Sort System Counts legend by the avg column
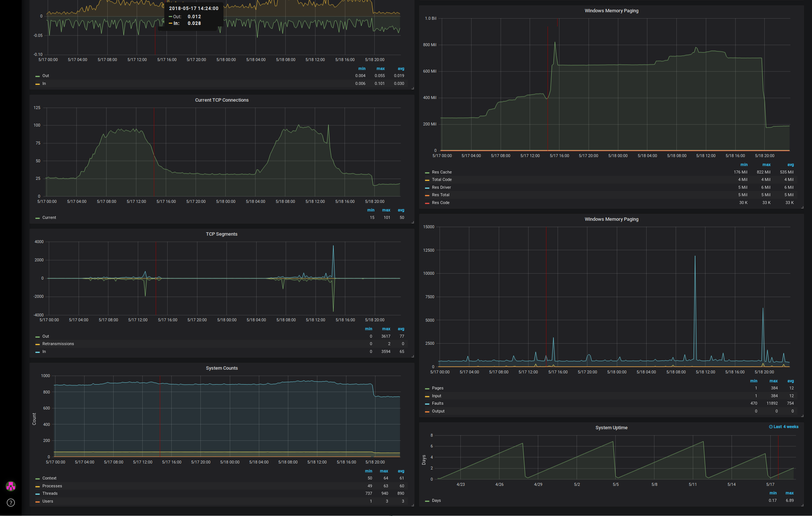 point(401,471)
